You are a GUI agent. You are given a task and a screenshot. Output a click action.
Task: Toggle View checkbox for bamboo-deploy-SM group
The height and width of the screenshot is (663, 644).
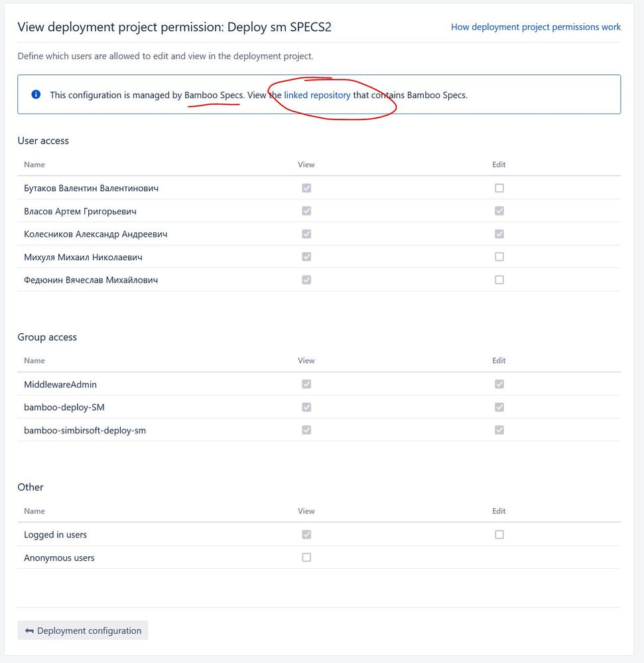pos(306,407)
